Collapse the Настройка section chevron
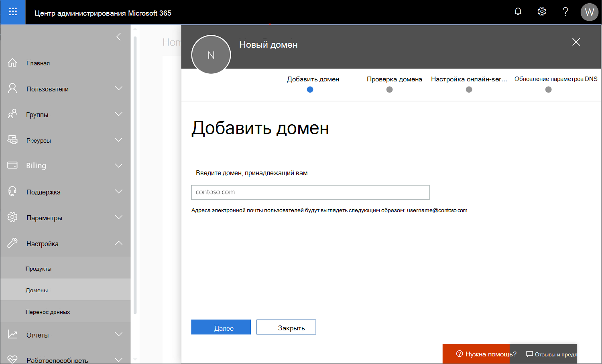602x364 pixels. 119,243
